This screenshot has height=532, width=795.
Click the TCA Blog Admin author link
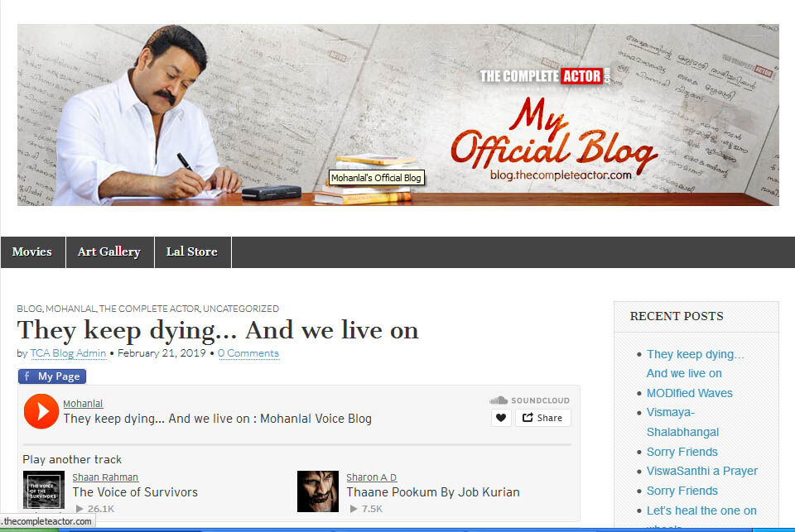(68, 353)
